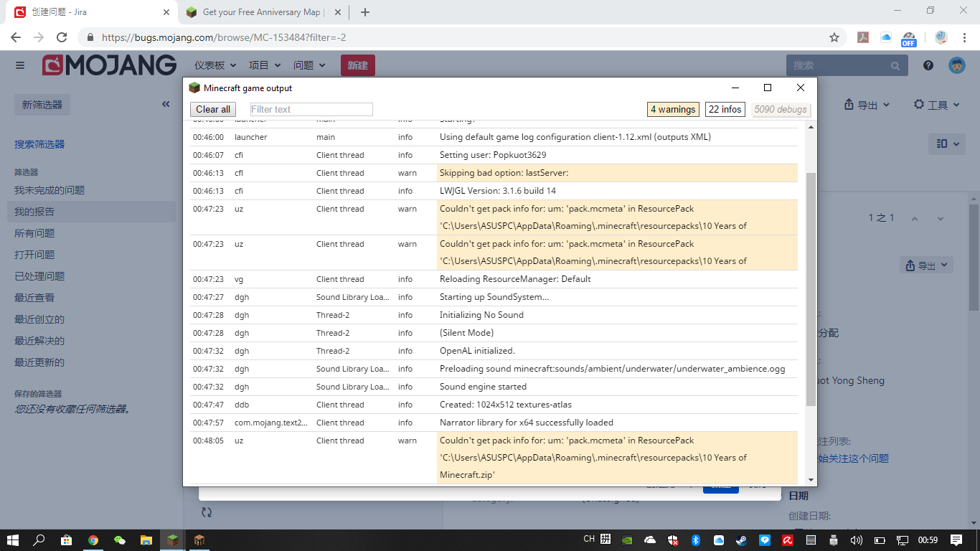
Task: Toggle the 22 infos log filter
Action: 725,109
